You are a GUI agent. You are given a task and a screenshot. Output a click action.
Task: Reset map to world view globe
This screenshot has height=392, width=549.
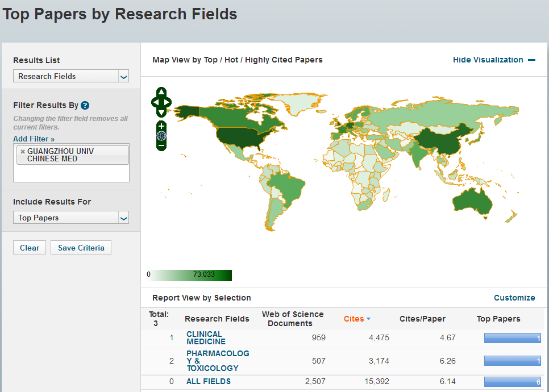pyautogui.click(x=161, y=136)
